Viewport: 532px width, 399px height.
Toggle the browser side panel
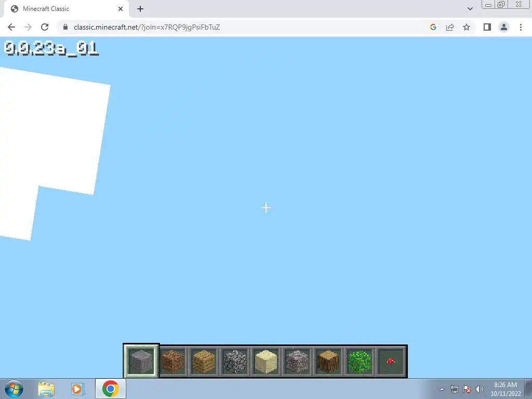coord(487,27)
